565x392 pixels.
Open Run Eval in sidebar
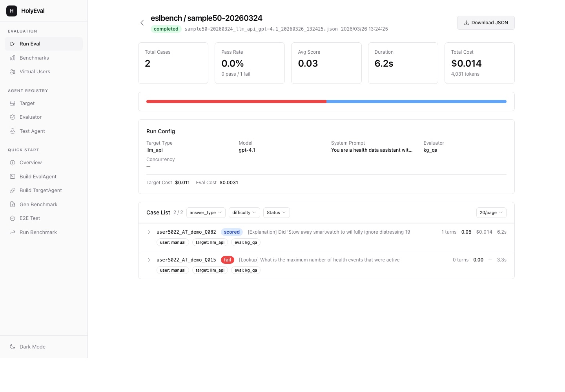click(44, 44)
